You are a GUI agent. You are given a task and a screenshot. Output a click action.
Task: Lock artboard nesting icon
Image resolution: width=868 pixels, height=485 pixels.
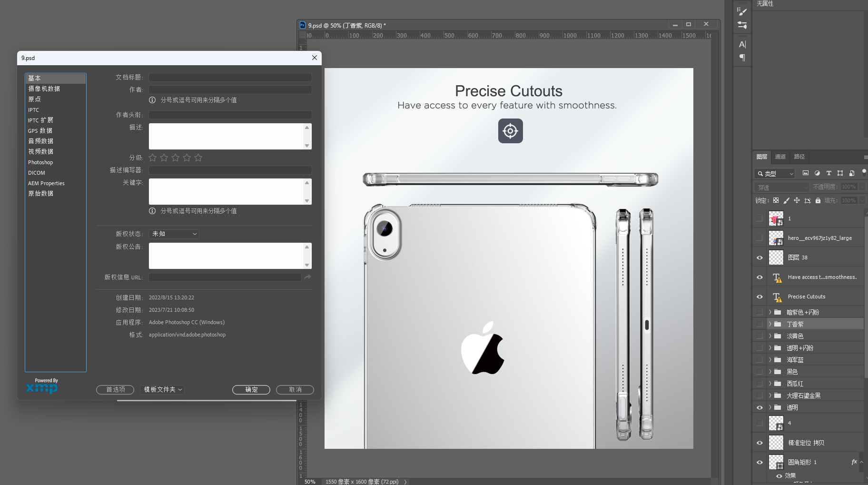(808, 200)
